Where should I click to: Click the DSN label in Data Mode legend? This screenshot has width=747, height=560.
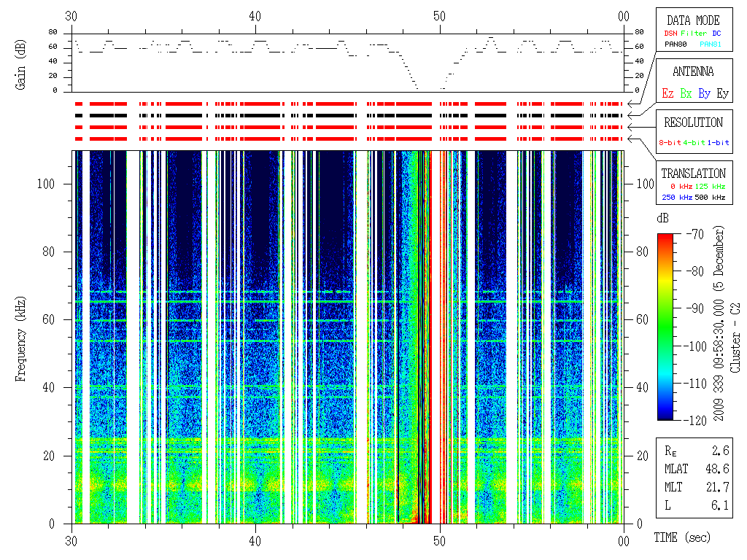(x=670, y=33)
